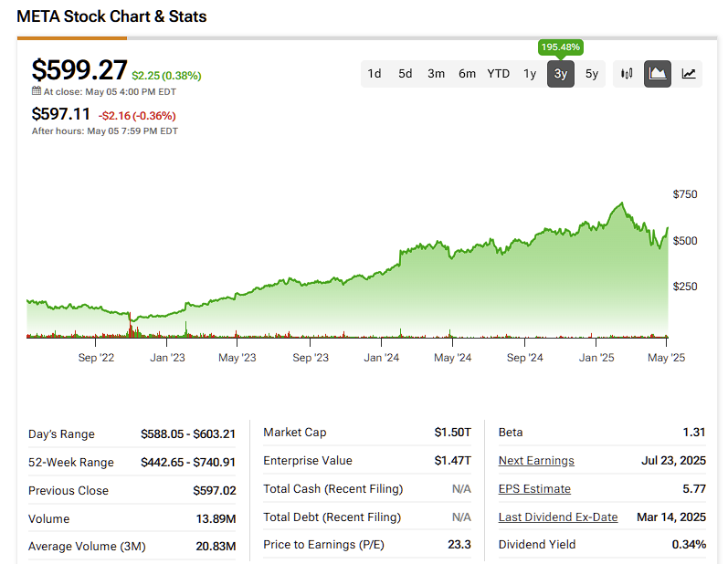Viewport: 728px width, 564px height.
Task: Click the Total Debt N/A value
Action: tap(461, 517)
